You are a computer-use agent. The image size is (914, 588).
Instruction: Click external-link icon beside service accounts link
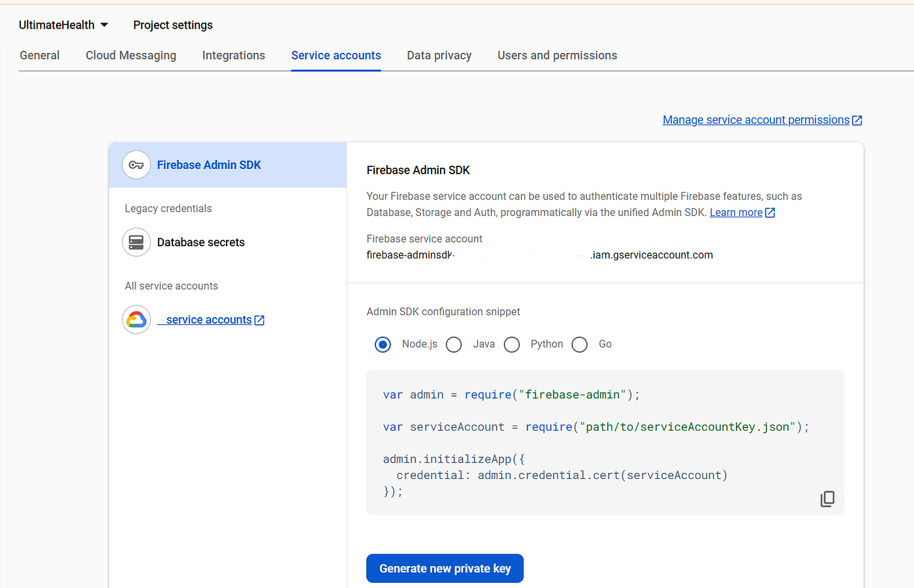pos(260,320)
